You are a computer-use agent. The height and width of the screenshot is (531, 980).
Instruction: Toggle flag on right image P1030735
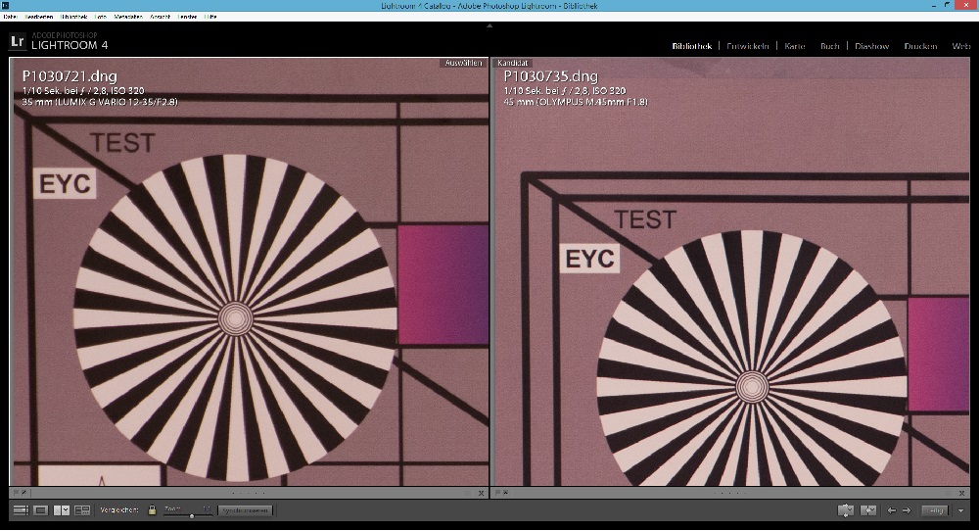(x=498, y=493)
